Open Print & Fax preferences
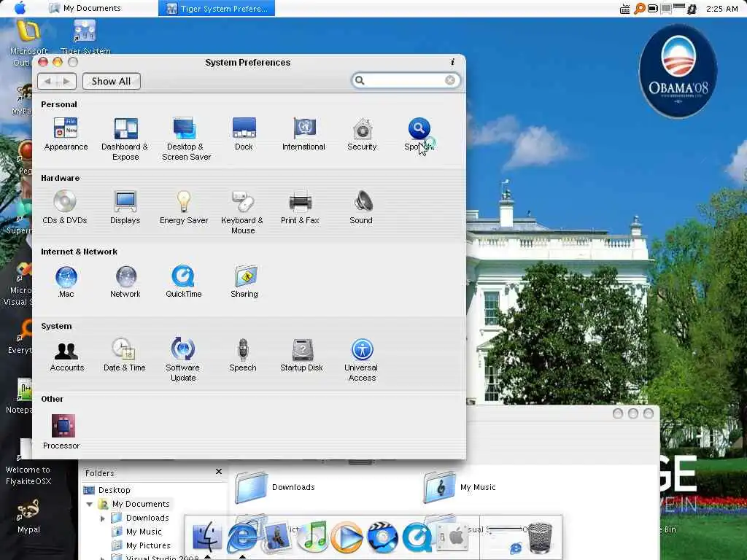The image size is (747, 560). [x=300, y=208]
